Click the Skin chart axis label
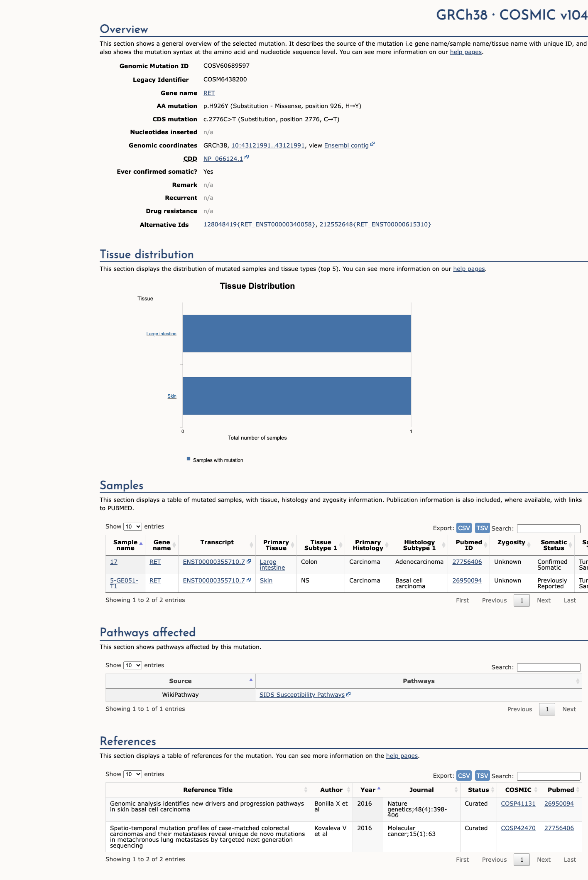The image size is (588, 880). point(172,396)
